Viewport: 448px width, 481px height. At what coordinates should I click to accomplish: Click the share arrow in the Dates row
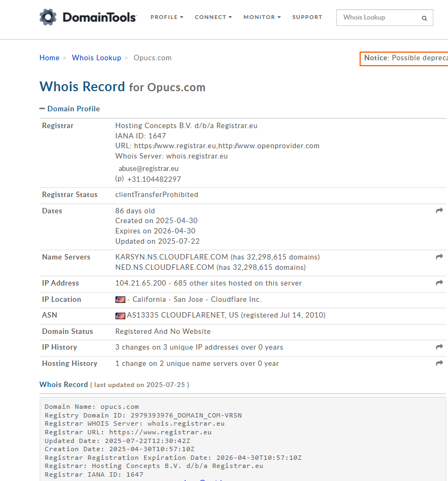point(439,211)
